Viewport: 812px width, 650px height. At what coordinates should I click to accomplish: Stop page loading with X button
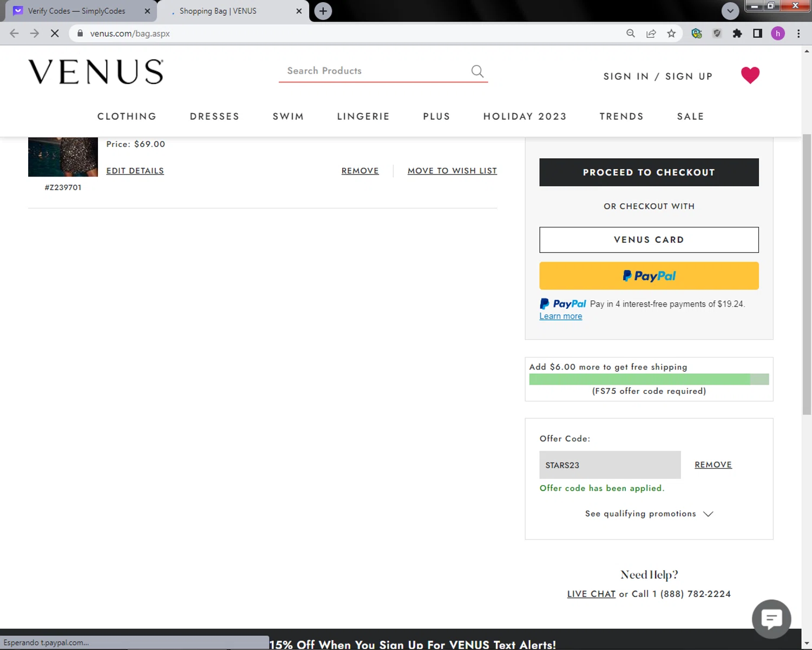click(x=55, y=34)
